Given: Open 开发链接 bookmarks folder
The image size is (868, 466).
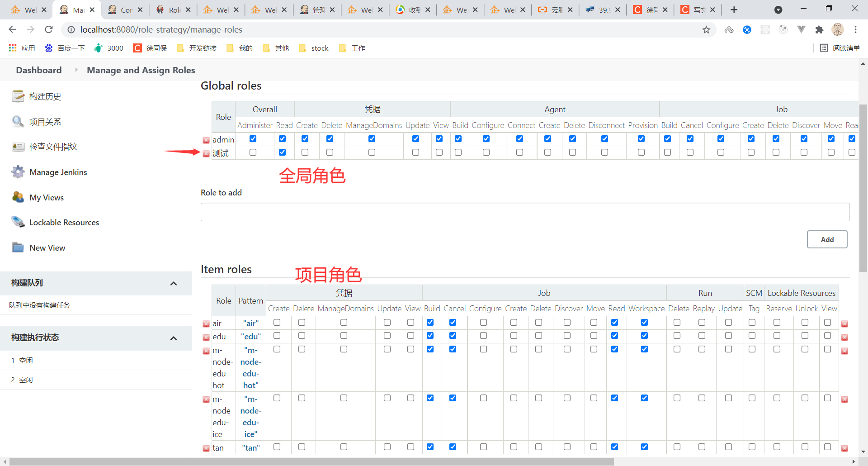Looking at the screenshot, I should (197, 48).
